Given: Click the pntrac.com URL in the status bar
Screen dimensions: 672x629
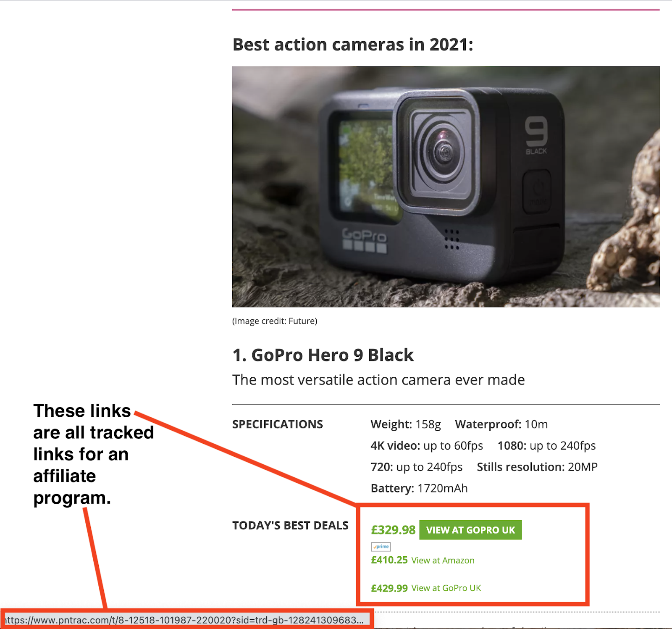Looking at the screenshot, I should [184, 620].
